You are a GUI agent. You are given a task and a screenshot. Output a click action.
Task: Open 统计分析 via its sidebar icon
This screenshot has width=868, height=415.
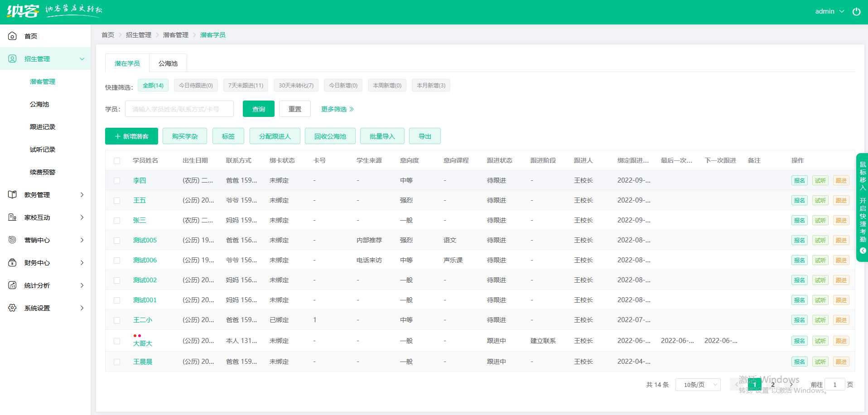click(12, 285)
